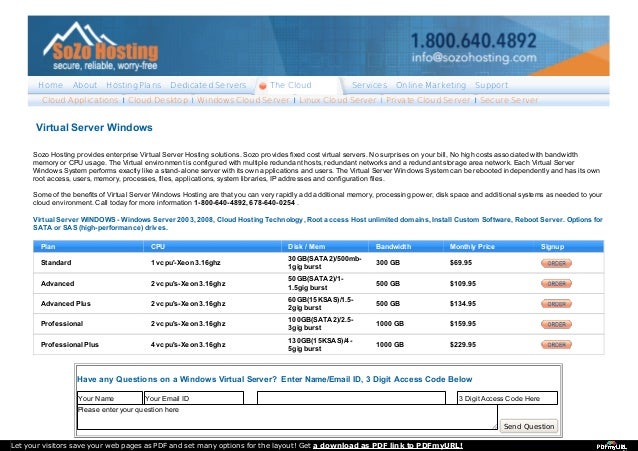The width and height of the screenshot is (638, 451).
Task: Order the Standard plan
Action: pos(556,263)
